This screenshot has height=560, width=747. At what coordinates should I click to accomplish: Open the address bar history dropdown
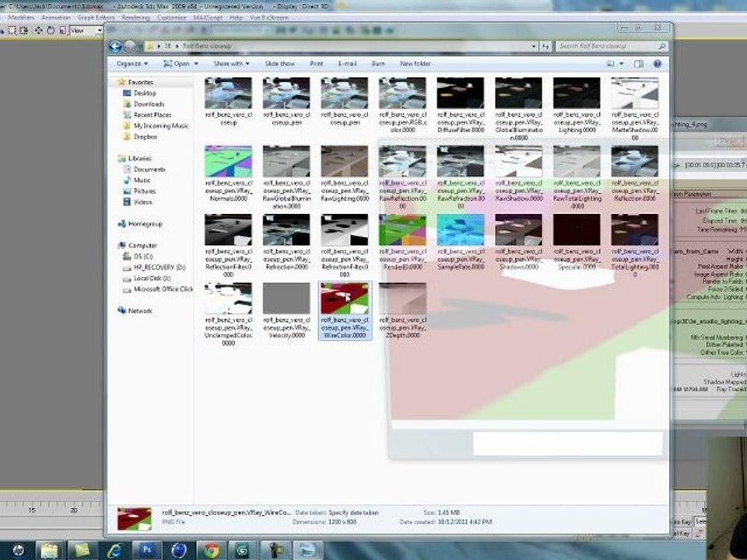point(534,46)
